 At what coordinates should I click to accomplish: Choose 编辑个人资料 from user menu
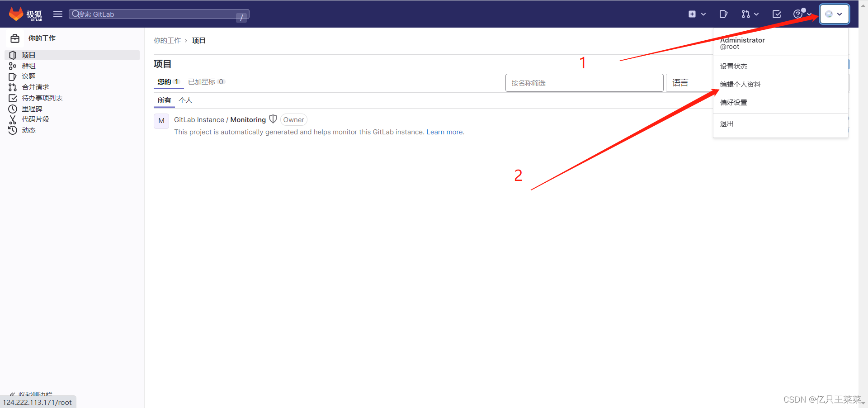(780, 85)
